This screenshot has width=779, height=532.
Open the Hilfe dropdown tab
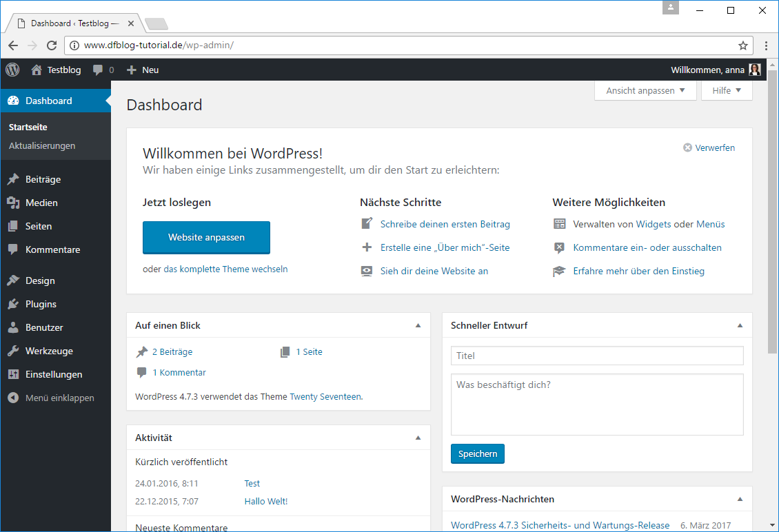727,90
